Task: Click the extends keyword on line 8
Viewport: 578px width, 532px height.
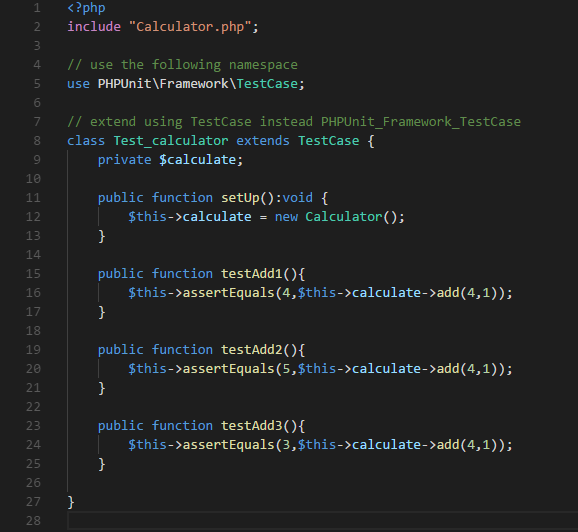Action: pos(263,141)
